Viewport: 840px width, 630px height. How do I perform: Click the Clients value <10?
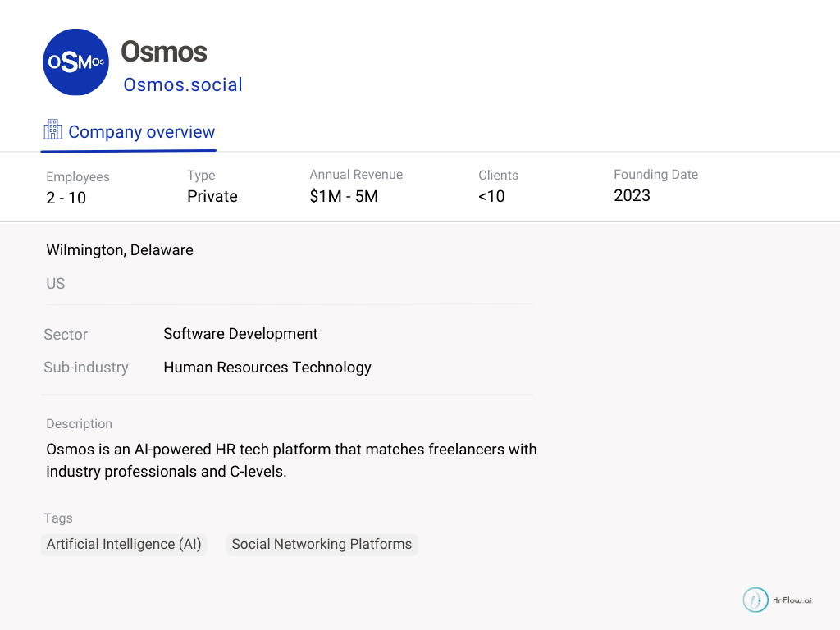click(x=491, y=196)
